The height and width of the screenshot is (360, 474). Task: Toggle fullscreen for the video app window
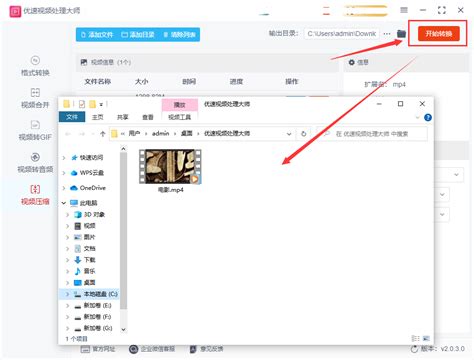click(442, 10)
